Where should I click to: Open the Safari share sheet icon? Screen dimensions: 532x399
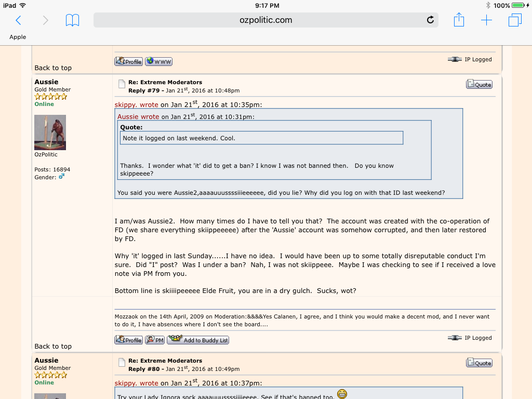[x=458, y=20]
